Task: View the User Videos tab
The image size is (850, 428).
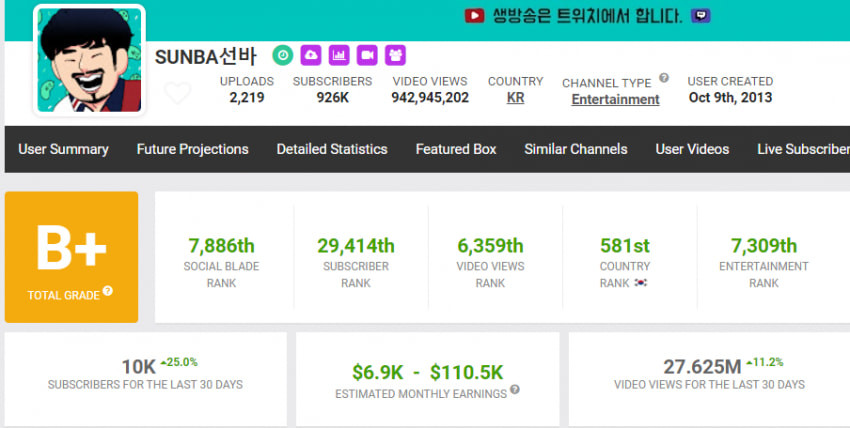Action: point(692,149)
